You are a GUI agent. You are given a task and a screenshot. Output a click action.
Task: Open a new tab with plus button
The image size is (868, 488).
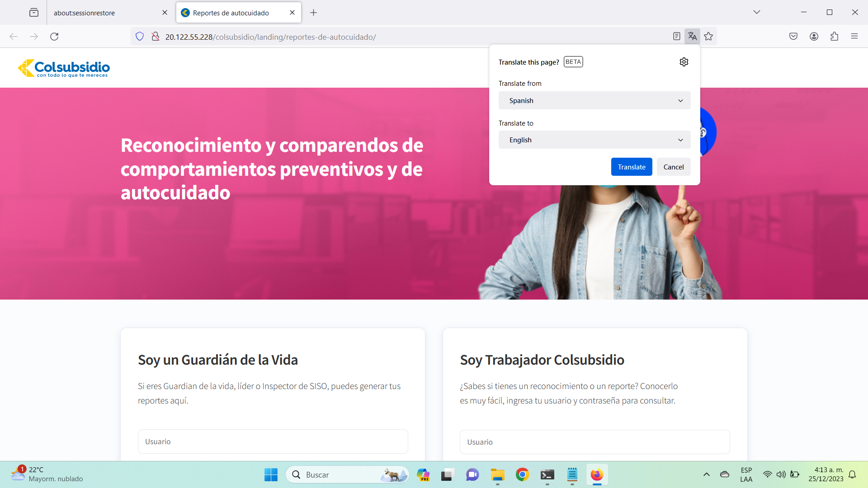[x=313, y=13]
